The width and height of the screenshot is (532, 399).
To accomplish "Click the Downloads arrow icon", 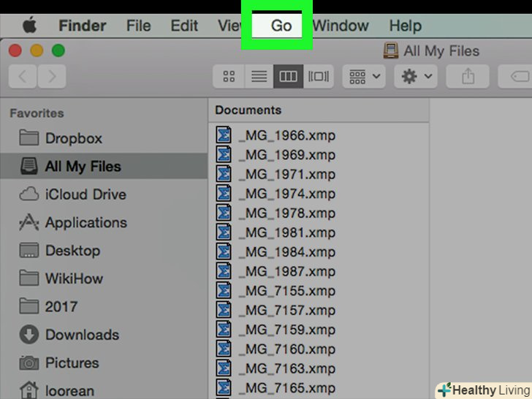I will click(x=28, y=335).
